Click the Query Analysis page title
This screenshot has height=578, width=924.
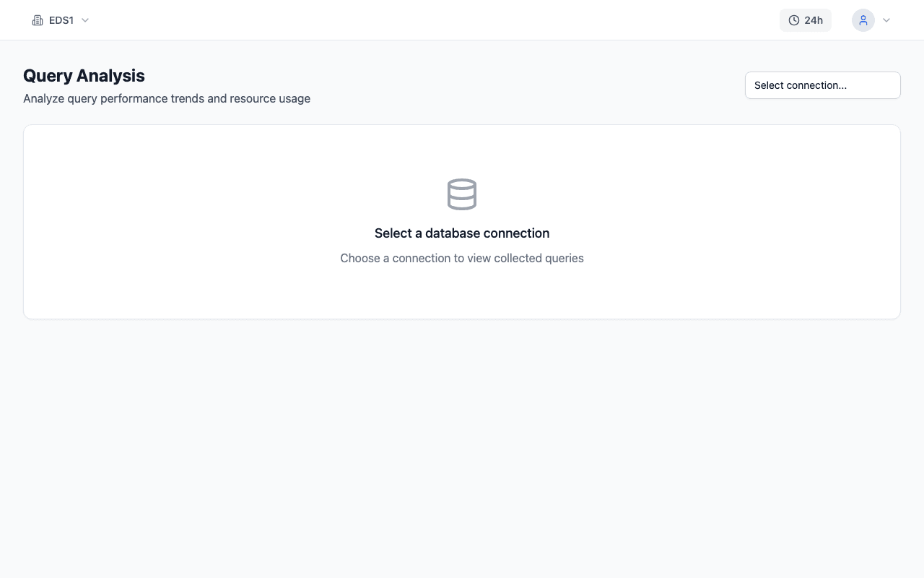tap(84, 76)
